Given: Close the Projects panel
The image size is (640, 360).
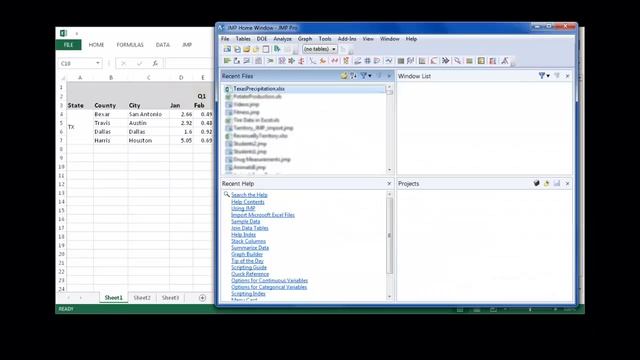Looking at the screenshot, I should pyautogui.click(x=567, y=184).
